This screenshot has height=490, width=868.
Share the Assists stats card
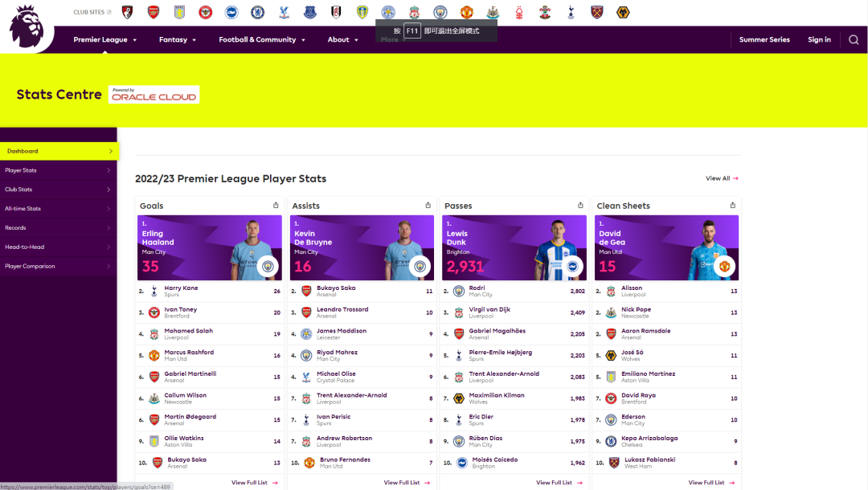428,205
